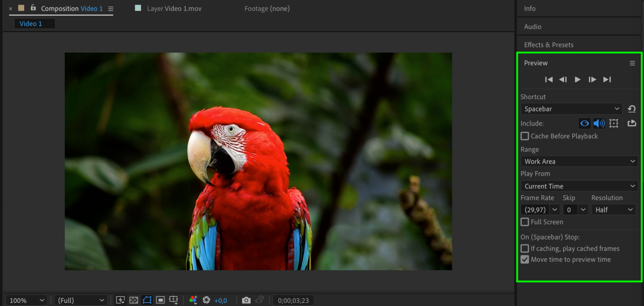Jump to first frame in Preview
Screen dimensions: 644x306
[549, 79]
